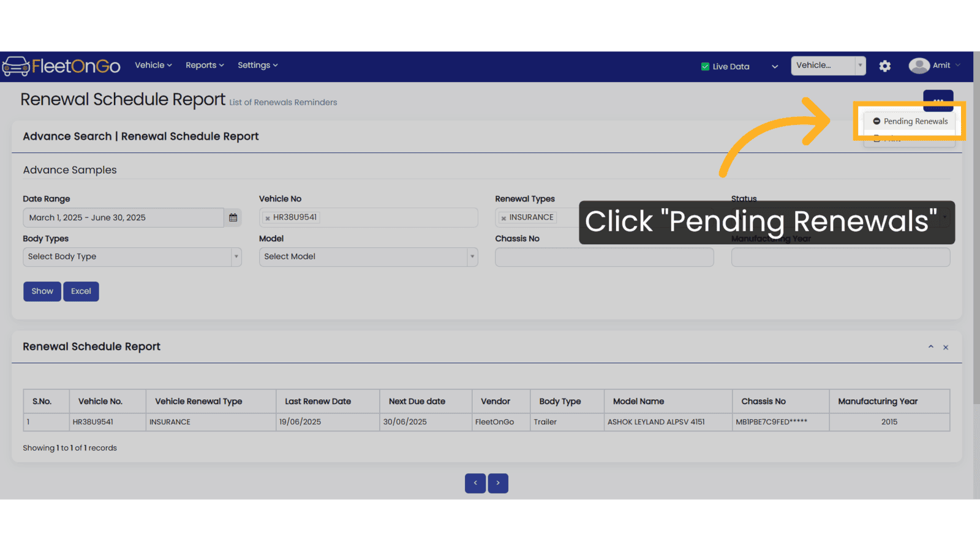Sort by Chassis No table column header
Image resolution: width=980 pixels, height=551 pixels.
click(x=781, y=401)
